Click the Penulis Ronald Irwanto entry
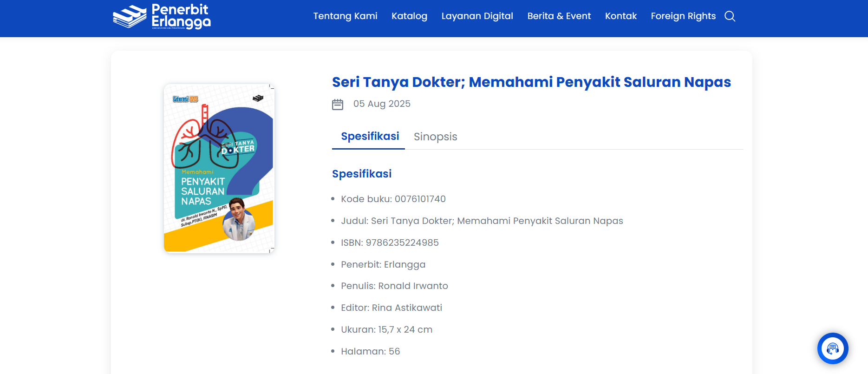Screen dimensions: 868x374 [x=394, y=286]
